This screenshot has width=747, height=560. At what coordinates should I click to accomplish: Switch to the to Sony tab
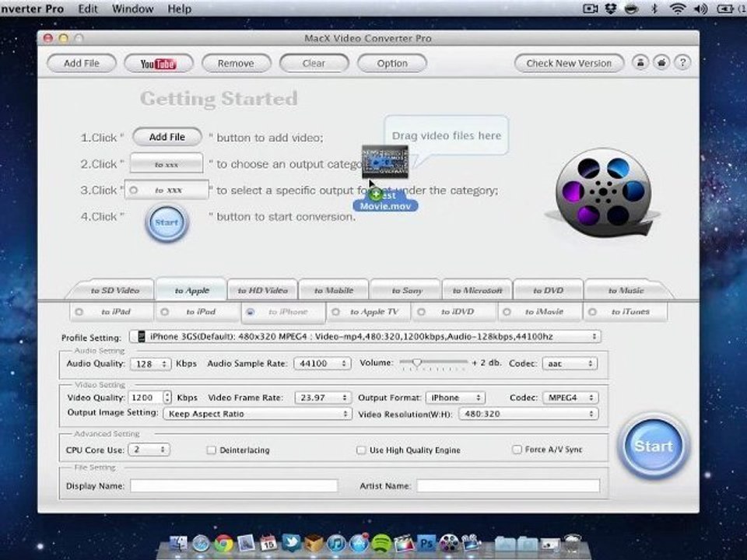click(407, 290)
